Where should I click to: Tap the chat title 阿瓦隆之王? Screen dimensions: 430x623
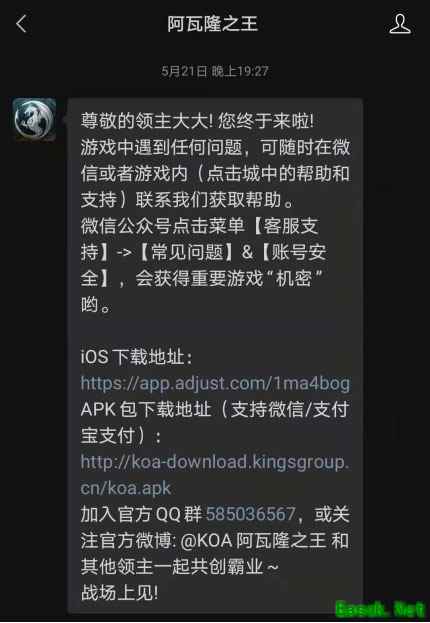[x=213, y=24]
